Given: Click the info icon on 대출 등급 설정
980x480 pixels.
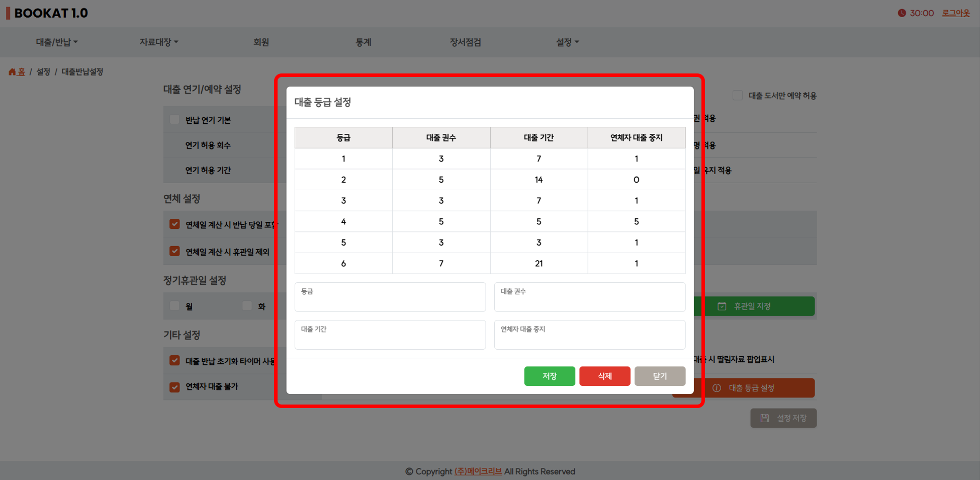Looking at the screenshot, I should pyautogui.click(x=717, y=388).
